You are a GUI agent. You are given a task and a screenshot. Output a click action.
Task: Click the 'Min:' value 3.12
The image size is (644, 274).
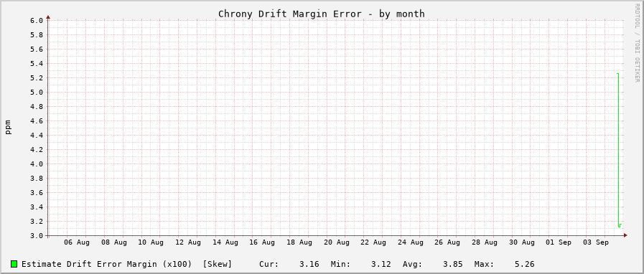pyautogui.click(x=381, y=264)
